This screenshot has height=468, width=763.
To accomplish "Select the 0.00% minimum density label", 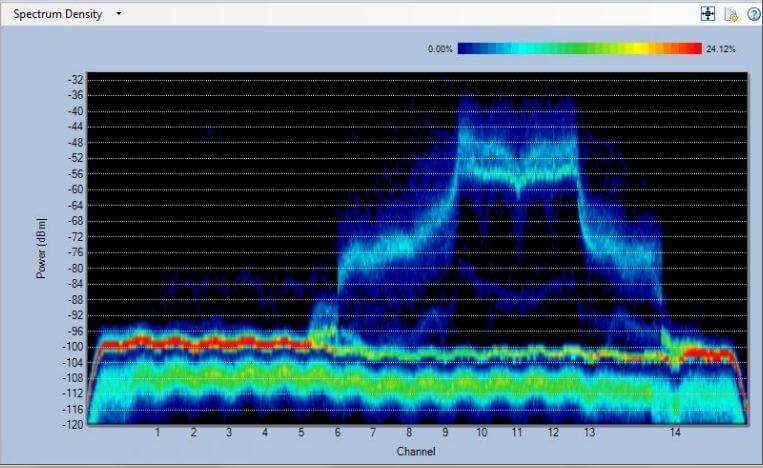I will pos(440,48).
